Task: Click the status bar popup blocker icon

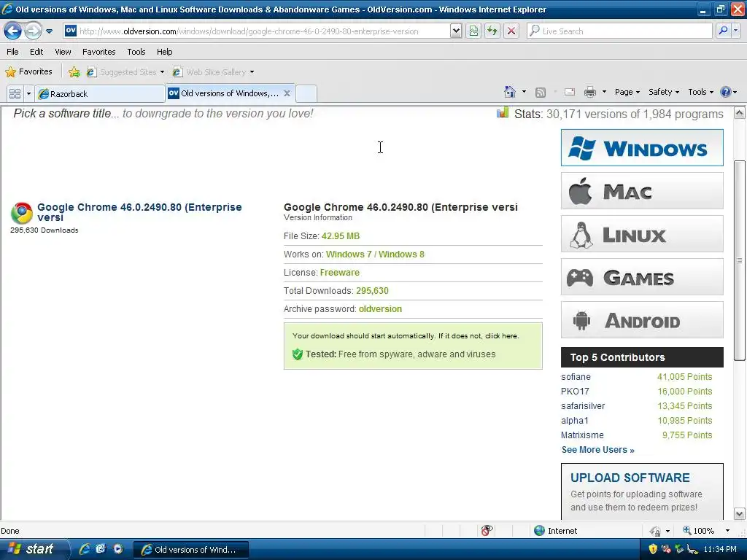Action: [487, 531]
